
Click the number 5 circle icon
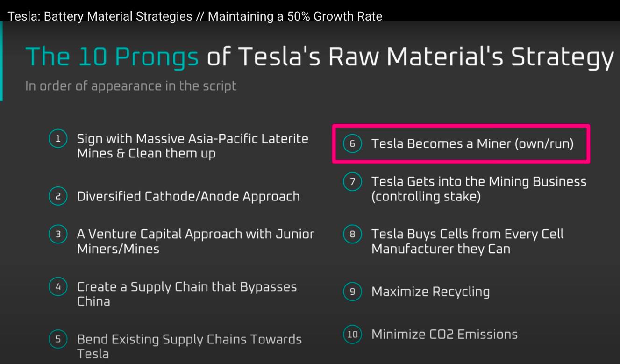tap(58, 339)
